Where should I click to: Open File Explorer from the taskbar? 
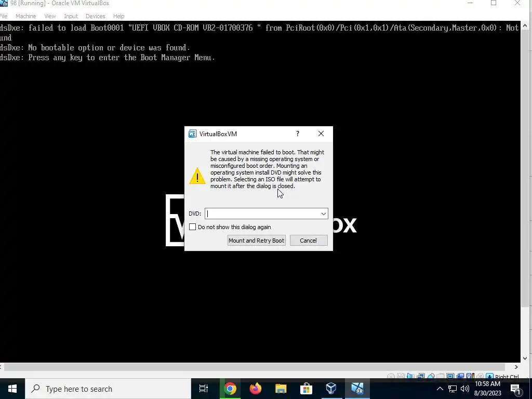(281, 389)
